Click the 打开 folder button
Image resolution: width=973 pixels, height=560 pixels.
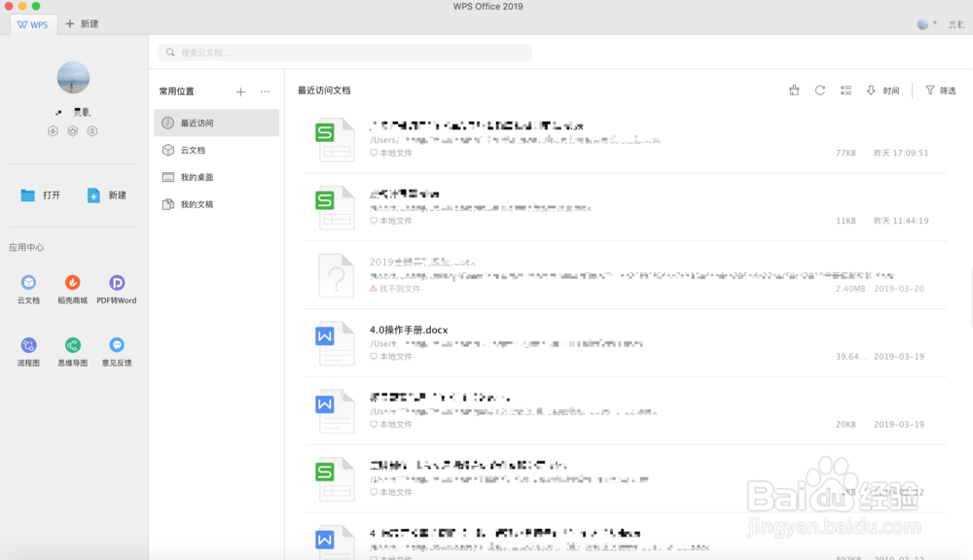coord(40,195)
